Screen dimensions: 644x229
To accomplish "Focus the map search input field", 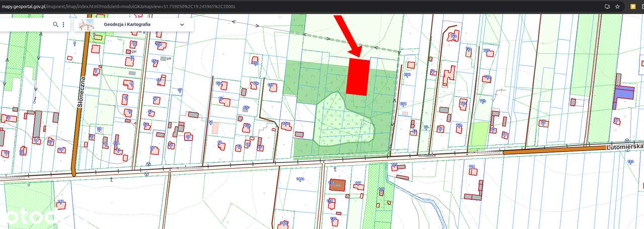I will [25, 24].
